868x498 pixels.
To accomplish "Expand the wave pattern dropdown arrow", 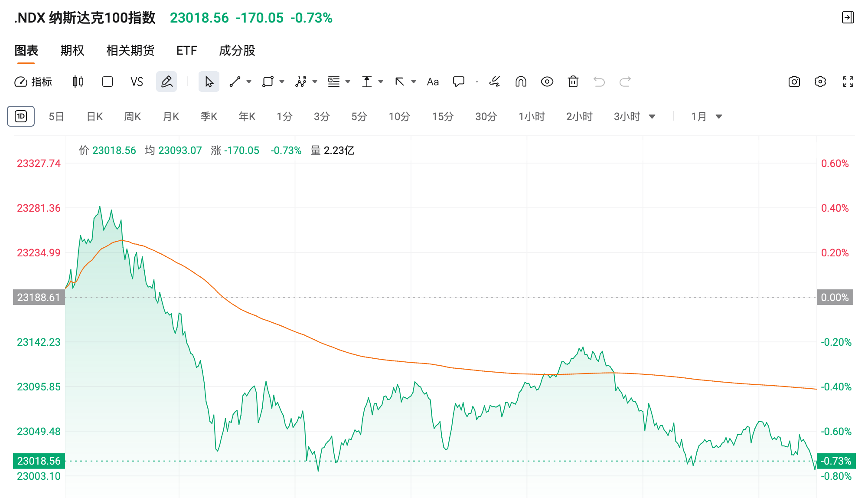I will (x=315, y=82).
